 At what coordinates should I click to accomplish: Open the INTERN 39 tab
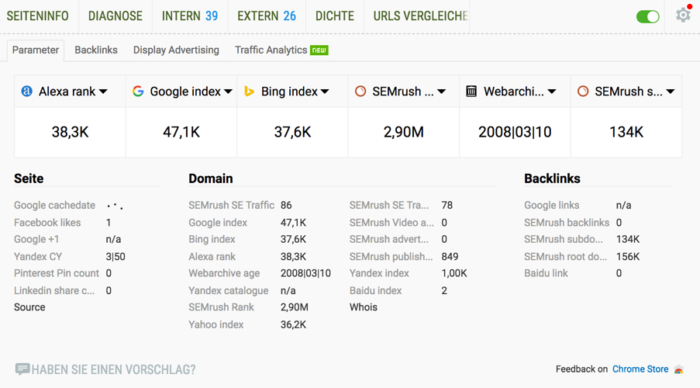pos(190,16)
